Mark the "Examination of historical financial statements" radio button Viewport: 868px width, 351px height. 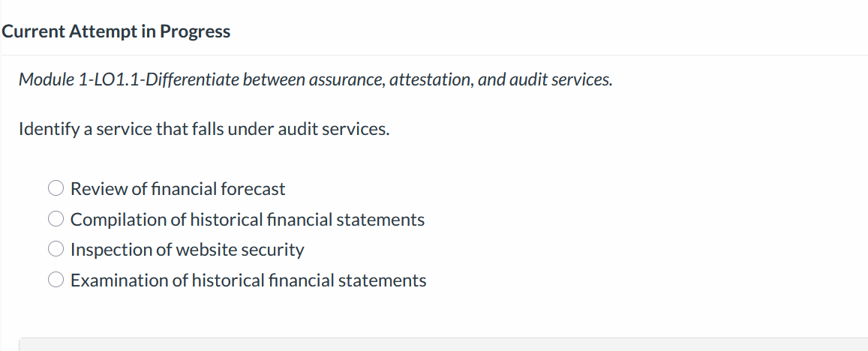(x=56, y=280)
